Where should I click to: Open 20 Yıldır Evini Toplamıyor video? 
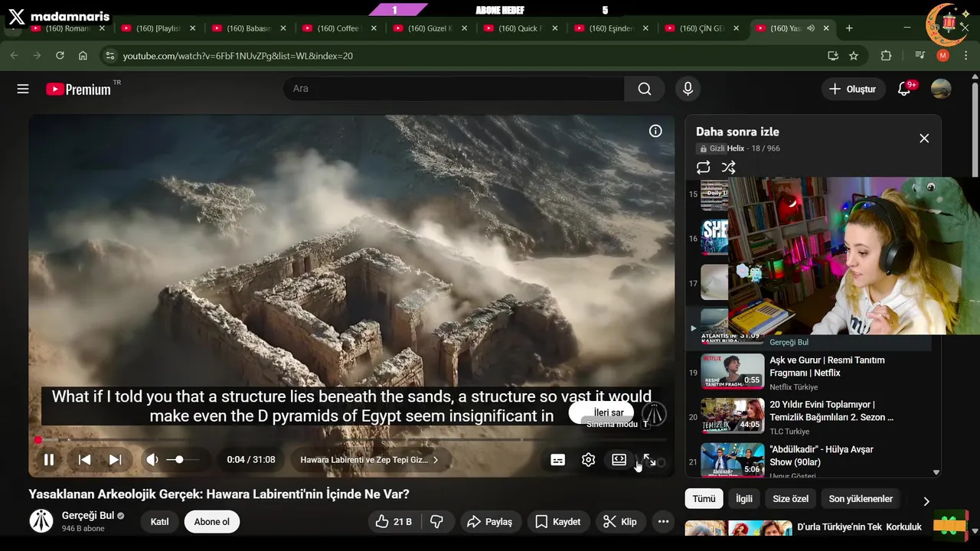[831, 411]
